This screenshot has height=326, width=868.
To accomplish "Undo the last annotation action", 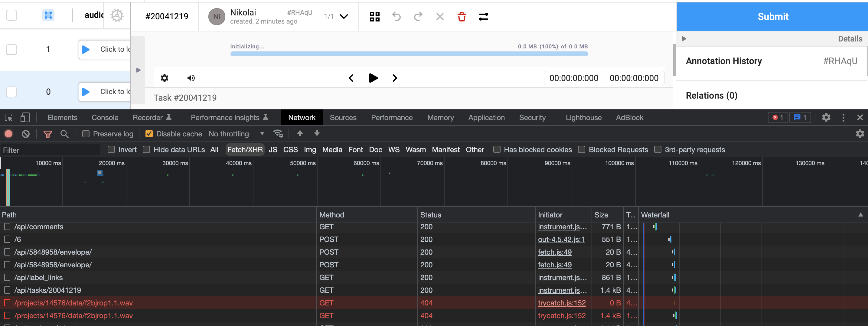I will point(396,17).
